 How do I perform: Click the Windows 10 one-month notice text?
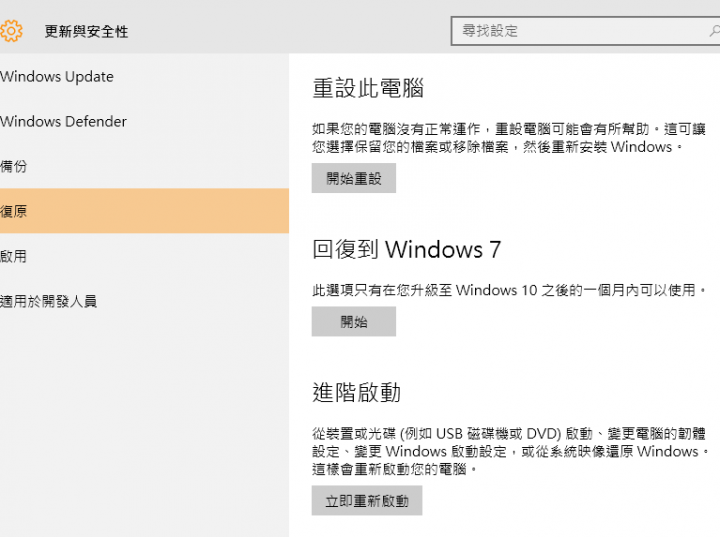pos(509,290)
